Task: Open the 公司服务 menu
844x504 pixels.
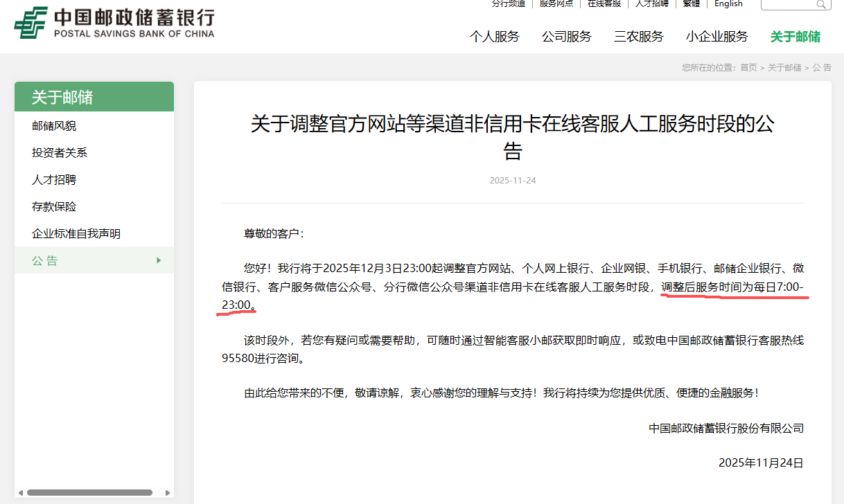Action: [x=566, y=37]
